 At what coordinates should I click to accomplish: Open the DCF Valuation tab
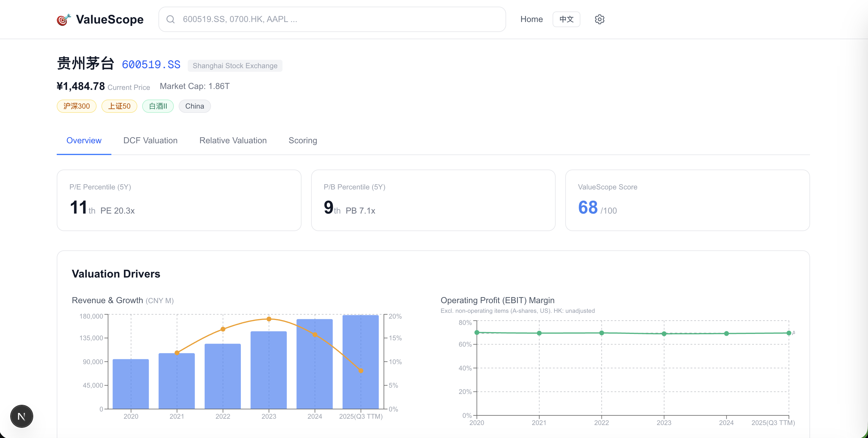[150, 140]
